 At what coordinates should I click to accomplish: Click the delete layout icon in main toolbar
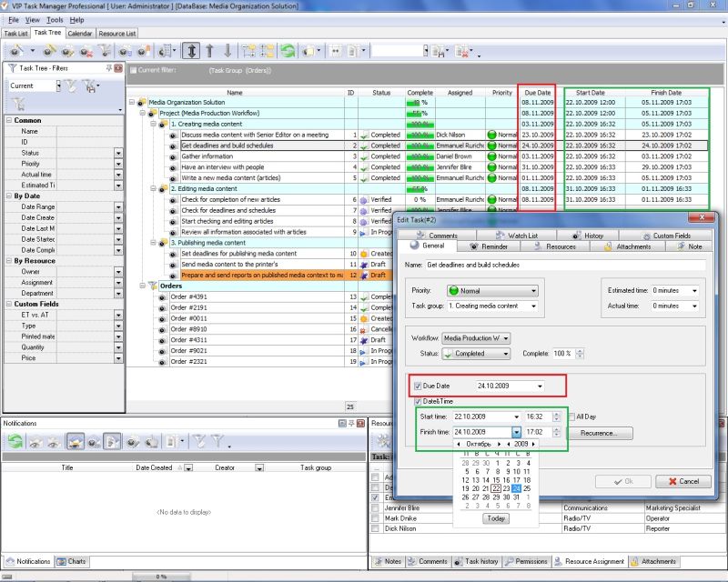coord(462,51)
